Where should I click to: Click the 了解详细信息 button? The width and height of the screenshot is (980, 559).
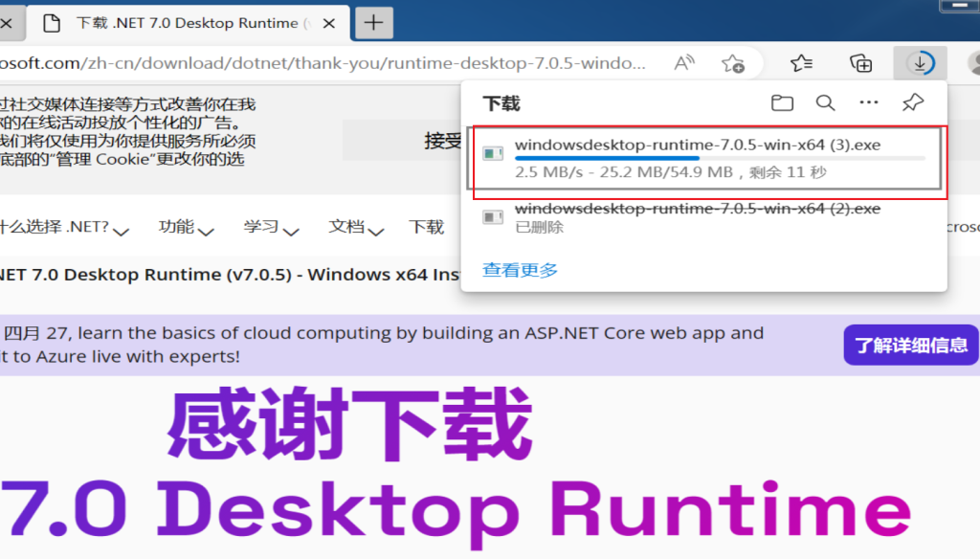pyautogui.click(x=911, y=345)
